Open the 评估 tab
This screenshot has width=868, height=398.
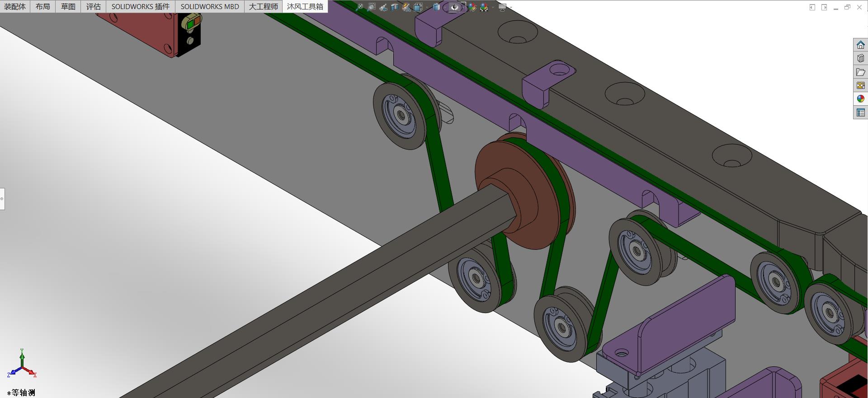(94, 6)
